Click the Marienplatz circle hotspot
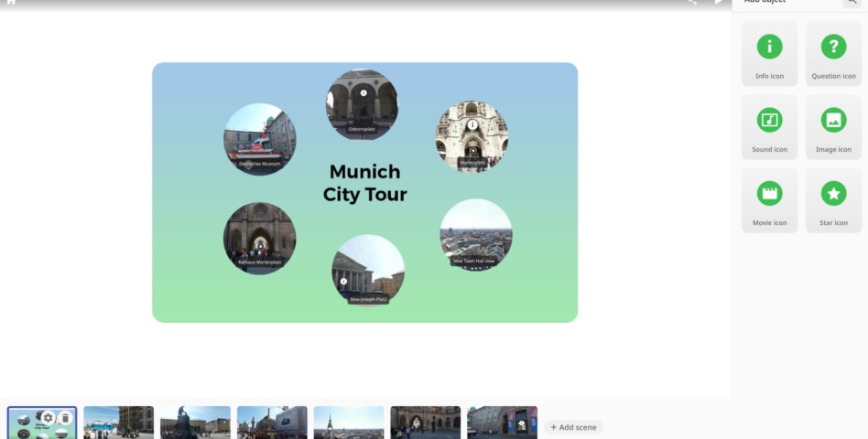This screenshot has width=868, height=439. (472, 136)
